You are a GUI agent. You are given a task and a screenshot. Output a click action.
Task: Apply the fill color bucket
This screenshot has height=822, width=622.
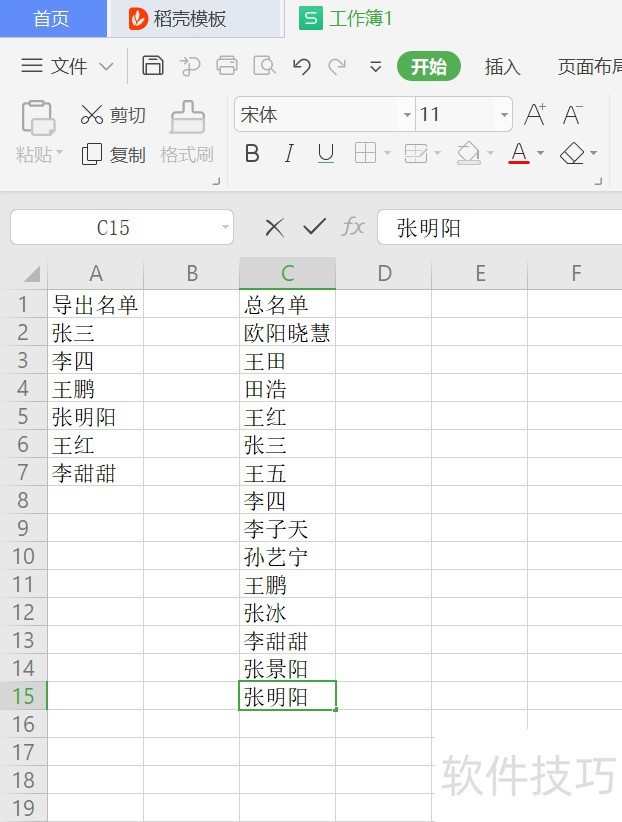[x=468, y=154]
